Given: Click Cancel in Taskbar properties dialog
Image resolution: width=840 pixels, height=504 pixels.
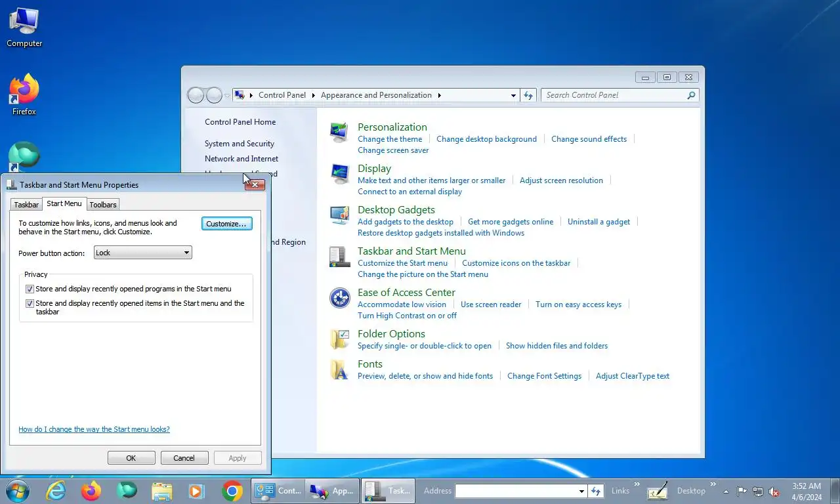Looking at the screenshot, I should 184,458.
